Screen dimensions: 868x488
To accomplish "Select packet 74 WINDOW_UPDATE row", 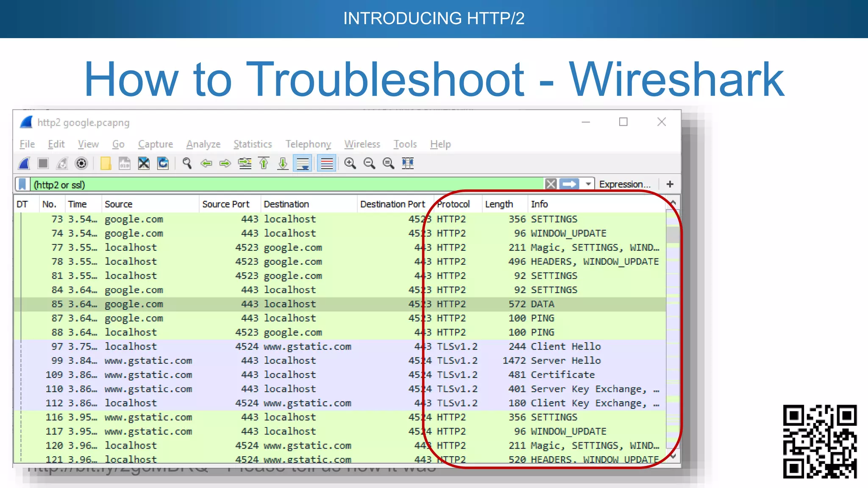I will pos(340,233).
